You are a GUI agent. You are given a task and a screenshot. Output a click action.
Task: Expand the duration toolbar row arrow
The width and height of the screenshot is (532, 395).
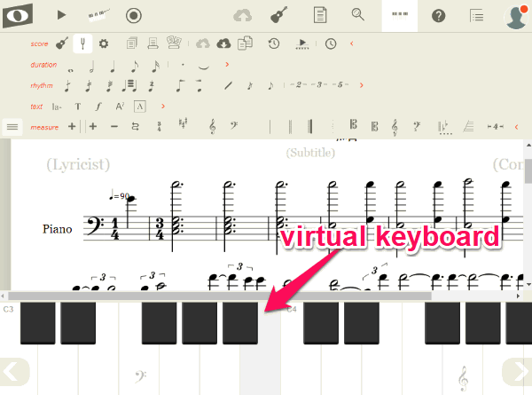pyautogui.click(x=227, y=65)
